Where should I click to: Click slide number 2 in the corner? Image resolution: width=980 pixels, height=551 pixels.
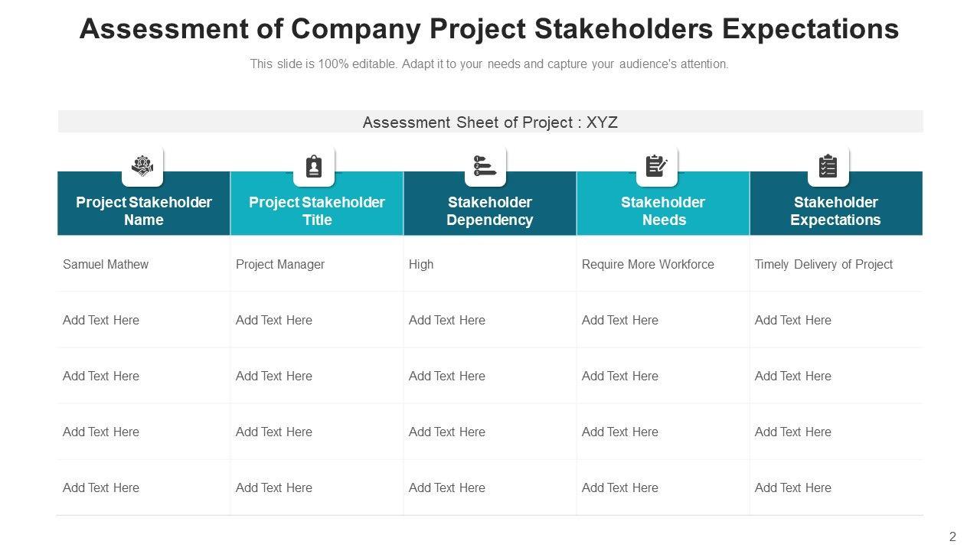[x=953, y=537]
